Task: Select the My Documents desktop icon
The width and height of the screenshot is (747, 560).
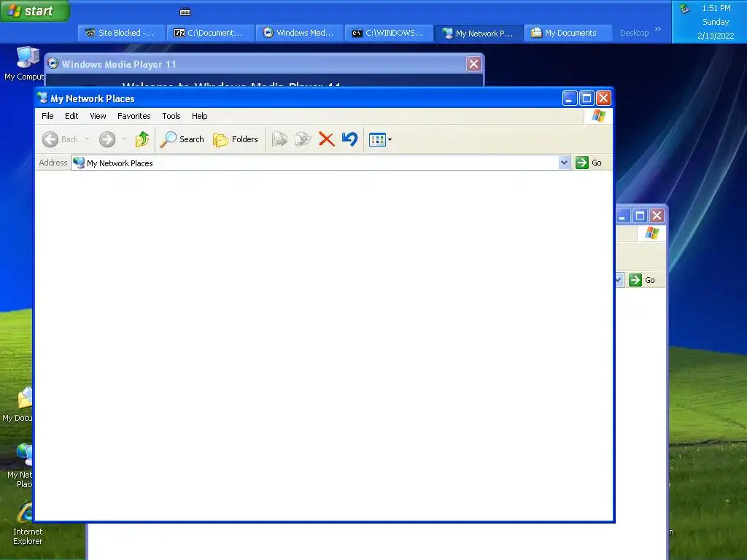Action: coord(18,405)
